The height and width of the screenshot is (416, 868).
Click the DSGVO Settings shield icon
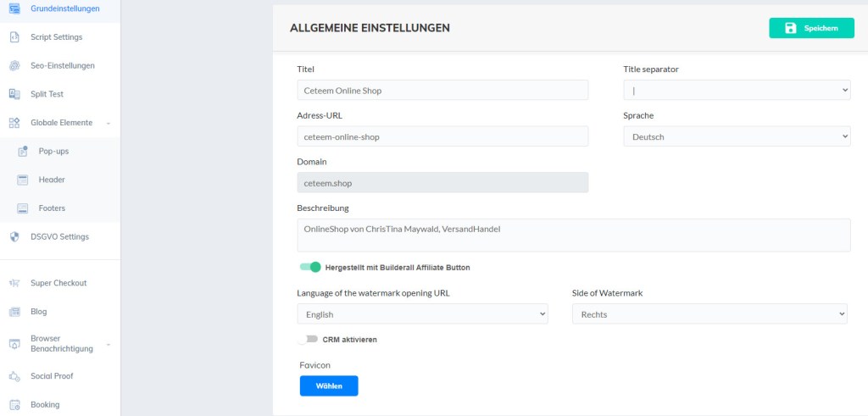14,236
